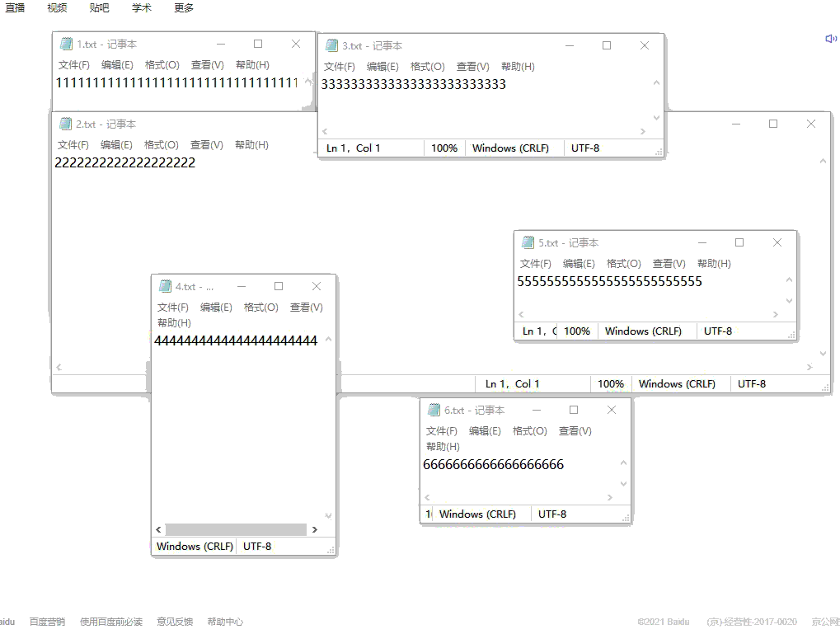Click Windows (CRLF) in 5.txt status bar

(643, 331)
